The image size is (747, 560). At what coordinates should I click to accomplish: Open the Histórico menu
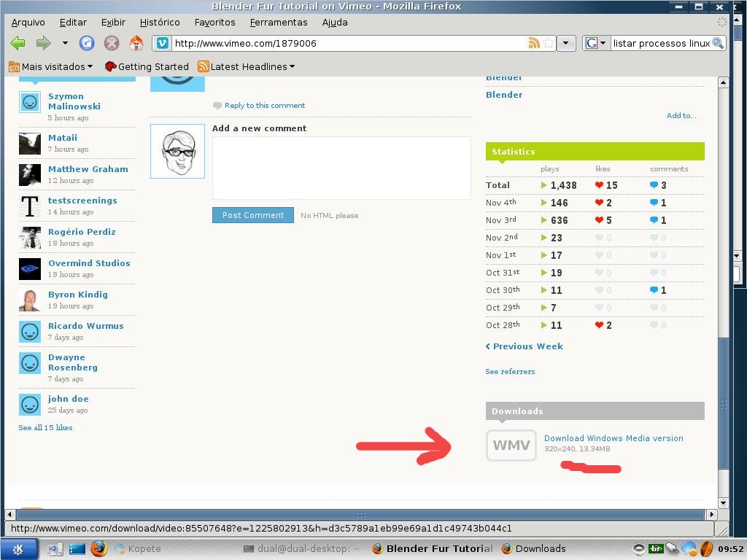click(160, 23)
